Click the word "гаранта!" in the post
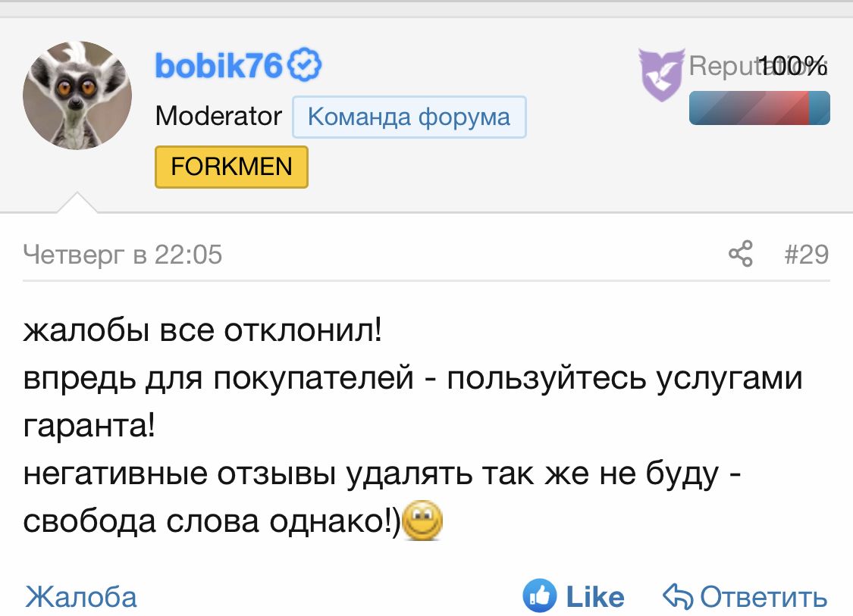 click(89, 427)
